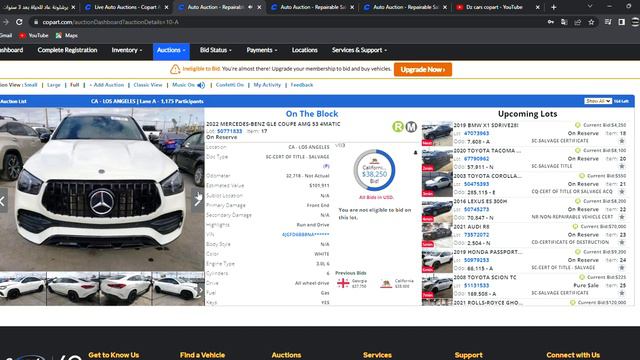Open tab search chevron in title bar
This screenshot has height=360, width=640.
[x=589, y=7]
